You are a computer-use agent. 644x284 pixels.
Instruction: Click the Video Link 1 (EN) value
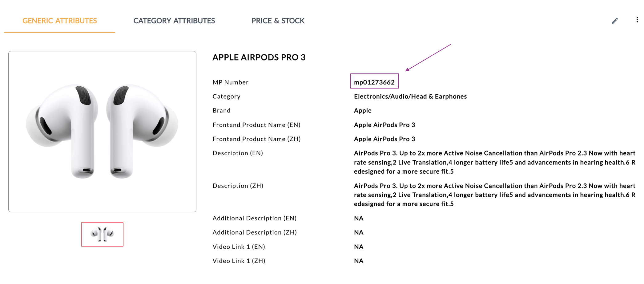coord(359,247)
